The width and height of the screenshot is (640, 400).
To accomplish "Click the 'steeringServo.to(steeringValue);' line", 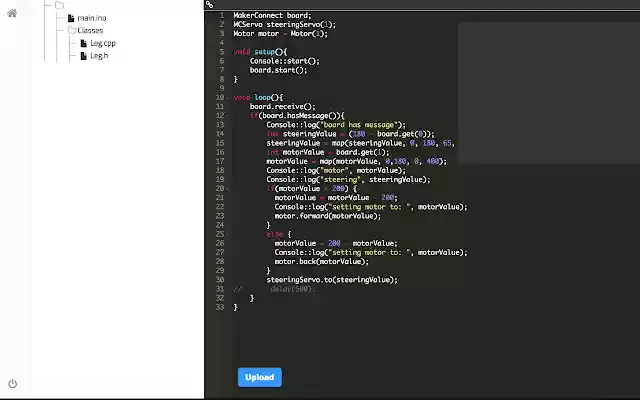I will [x=332, y=280].
